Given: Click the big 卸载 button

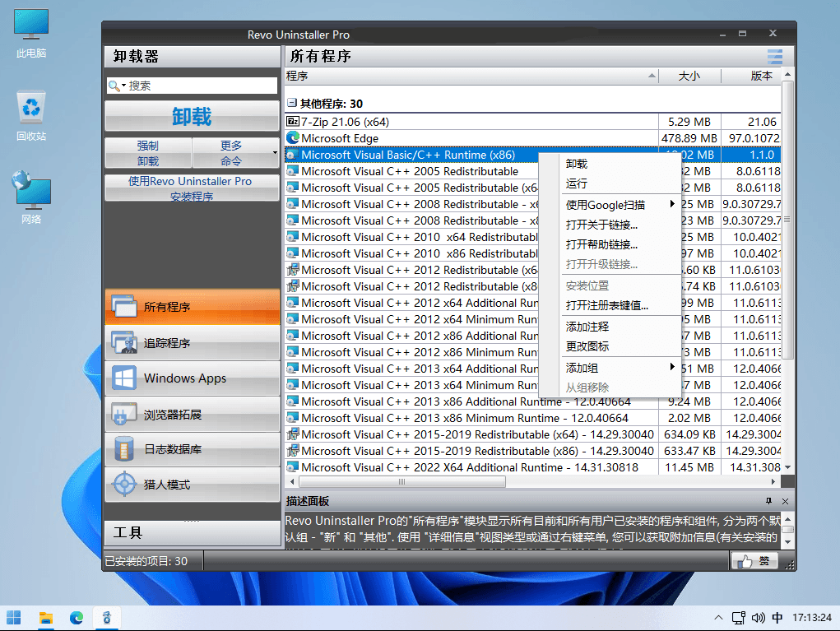Looking at the screenshot, I should [x=192, y=116].
